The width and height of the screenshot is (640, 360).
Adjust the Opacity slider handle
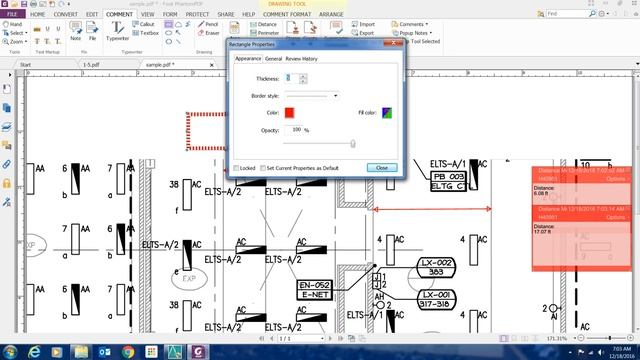pyautogui.click(x=353, y=143)
